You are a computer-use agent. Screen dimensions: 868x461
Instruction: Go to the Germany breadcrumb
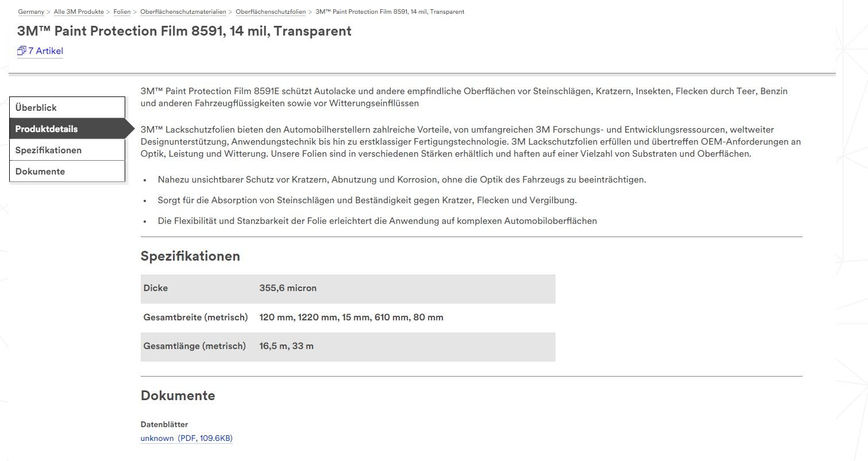(x=31, y=12)
